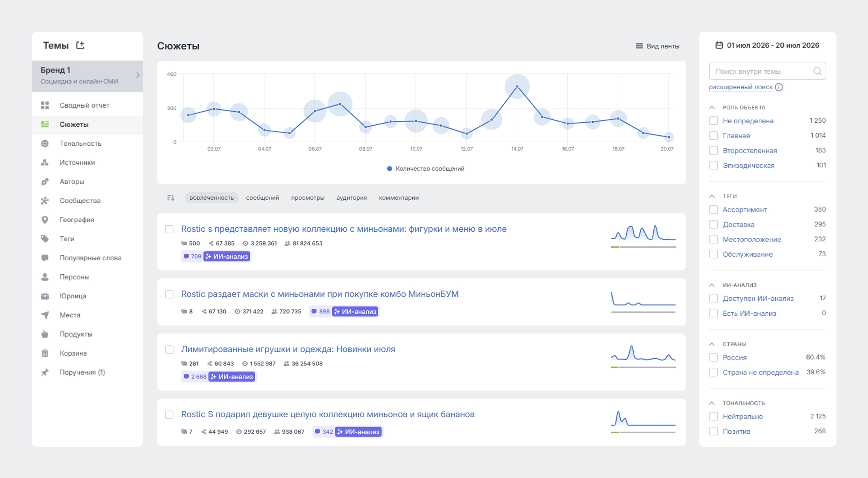The height and width of the screenshot is (478, 868).
Task: Sort stories by комментарии
Action: pyautogui.click(x=399, y=198)
